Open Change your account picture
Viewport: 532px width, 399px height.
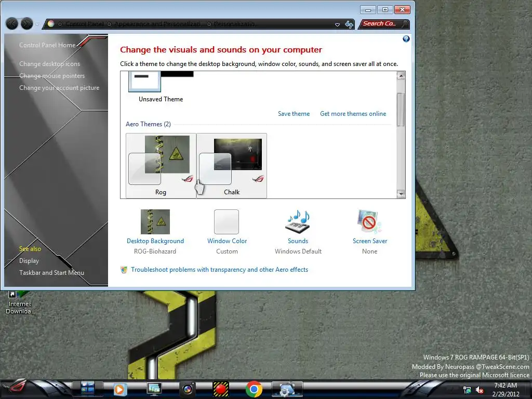59,87
